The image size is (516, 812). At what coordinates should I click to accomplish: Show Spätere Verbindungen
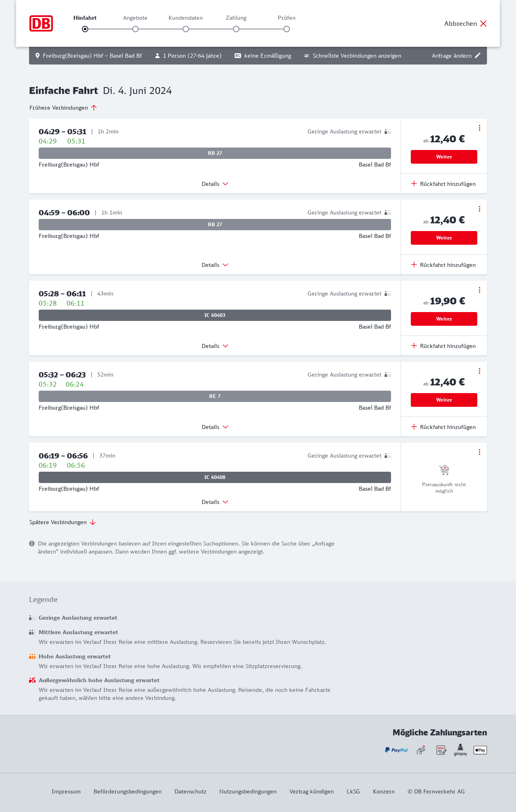62,522
